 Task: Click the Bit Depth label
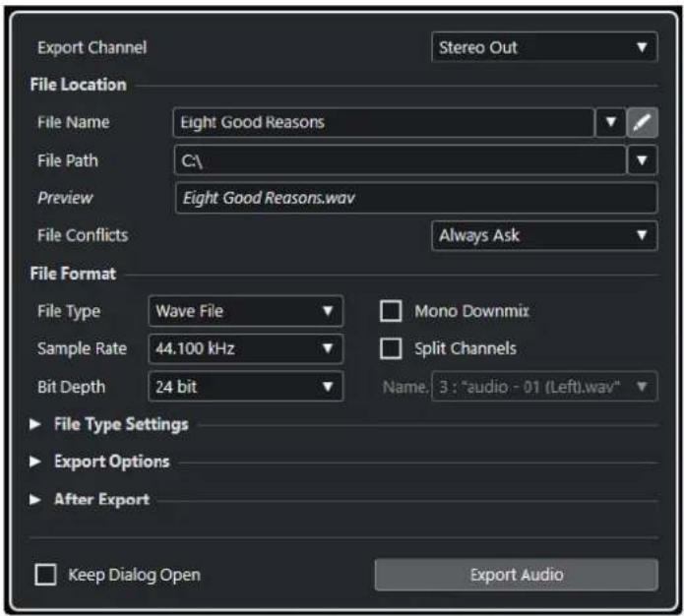(x=72, y=387)
